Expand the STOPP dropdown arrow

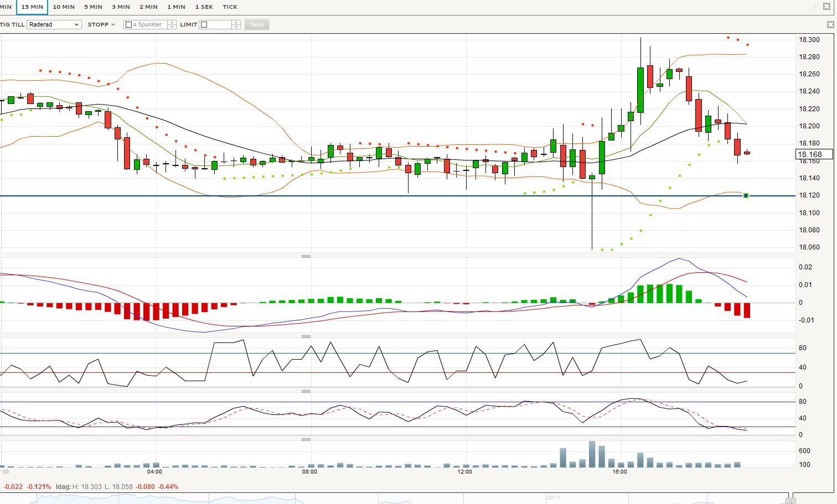[113, 25]
